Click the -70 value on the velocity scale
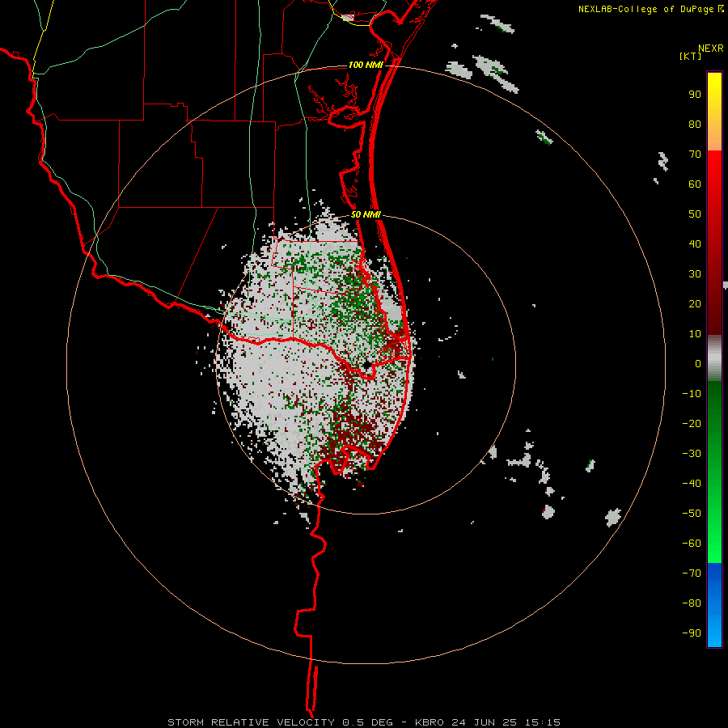 (x=692, y=574)
